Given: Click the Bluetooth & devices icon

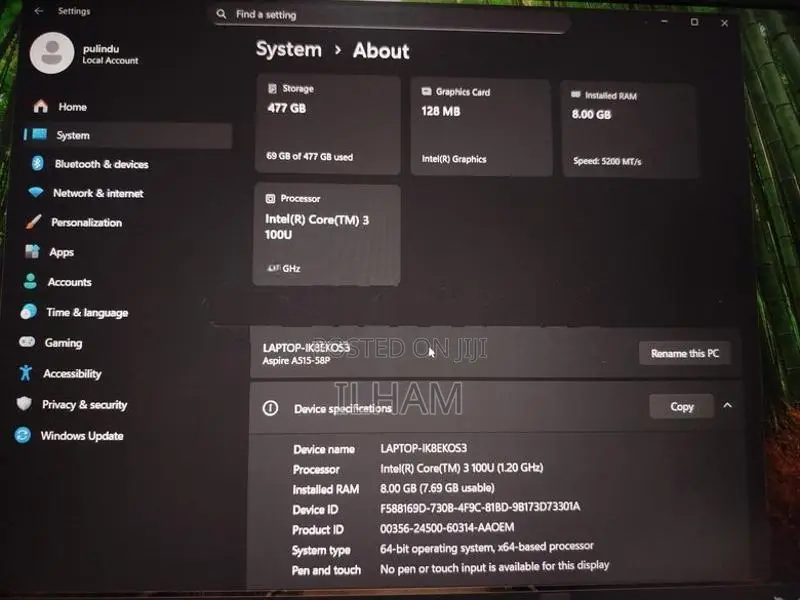Looking at the screenshot, I should 37,163.
